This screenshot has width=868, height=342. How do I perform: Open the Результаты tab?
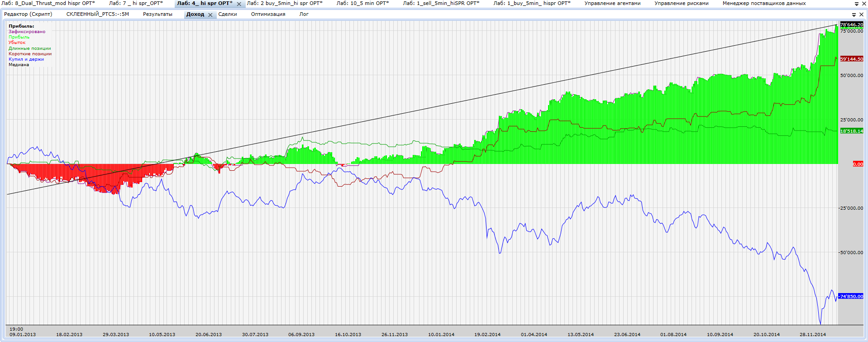pos(157,14)
